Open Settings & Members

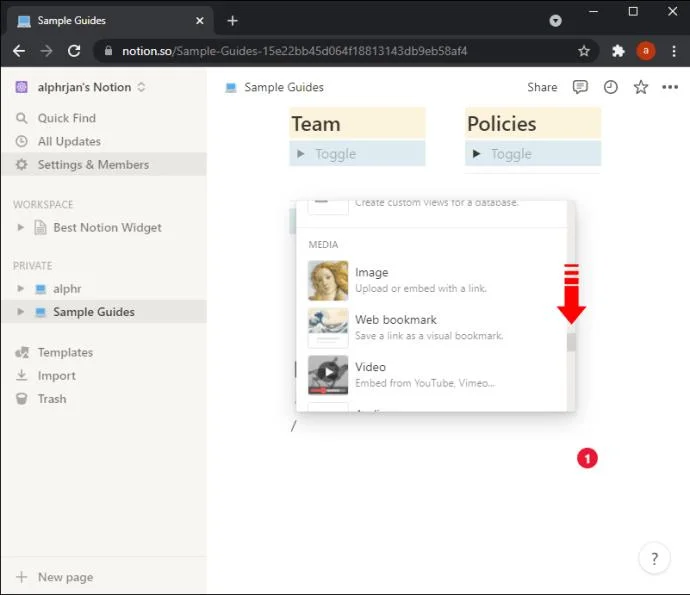[x=104, y=165]
